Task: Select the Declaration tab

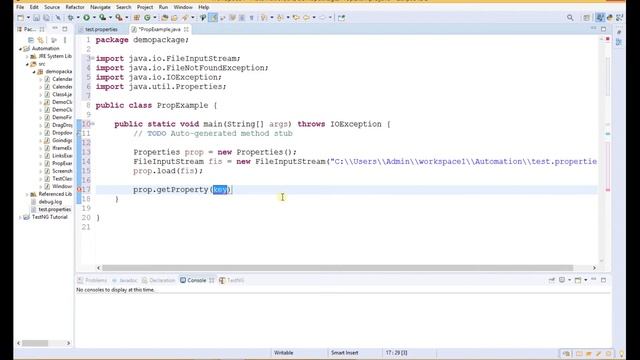Action: [158, 280]
